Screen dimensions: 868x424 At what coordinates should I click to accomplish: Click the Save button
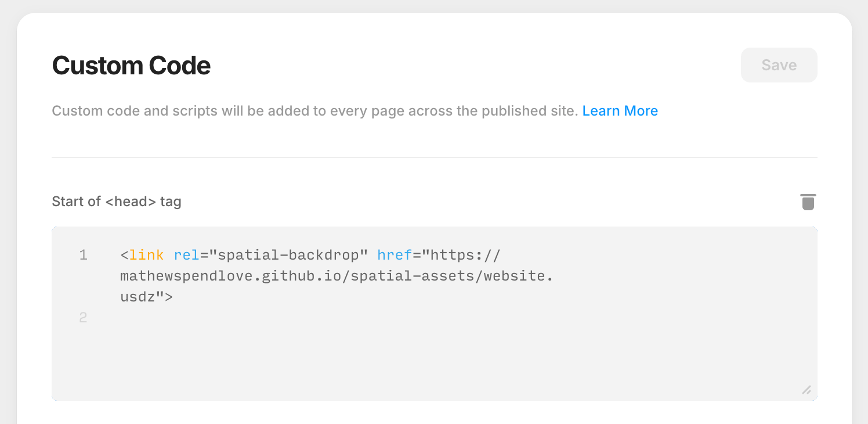(x=779, y=65)
